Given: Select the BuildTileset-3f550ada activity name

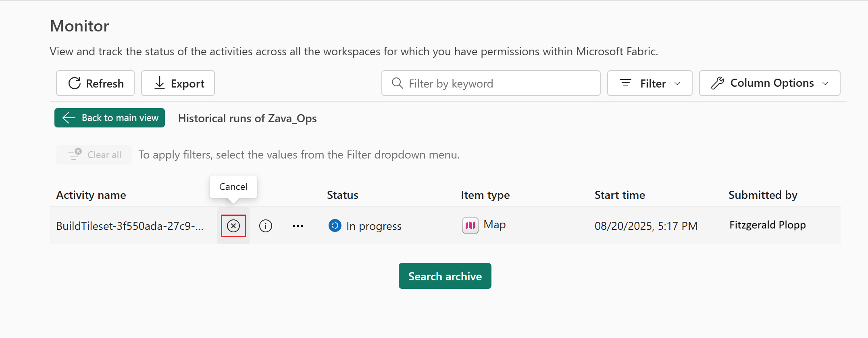Looking at the screenshot, I should tap(130, 226).
